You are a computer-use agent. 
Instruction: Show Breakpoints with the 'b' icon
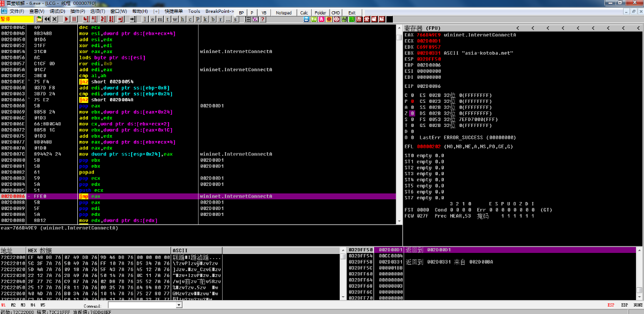point(213,19)
